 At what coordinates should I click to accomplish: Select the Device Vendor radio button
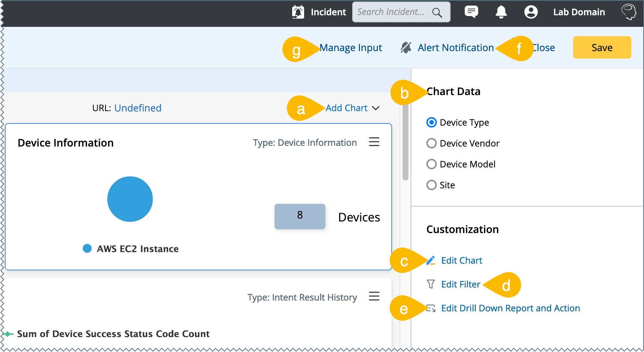431,143
